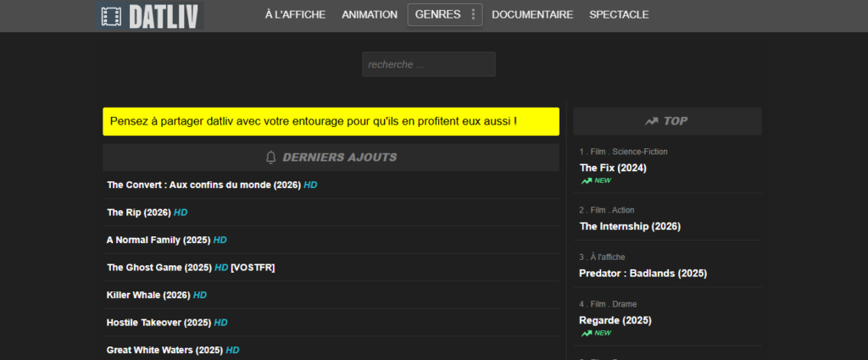
Task: Open the DOCUMENTAIRE category
Action: click(x=532, y=14)
